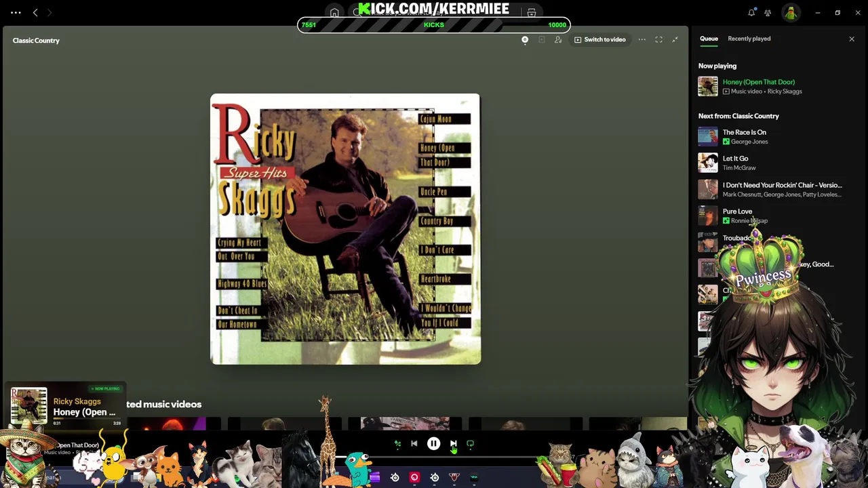Skip to the next track
Screen dimensions: 868x488
(454, 444)
